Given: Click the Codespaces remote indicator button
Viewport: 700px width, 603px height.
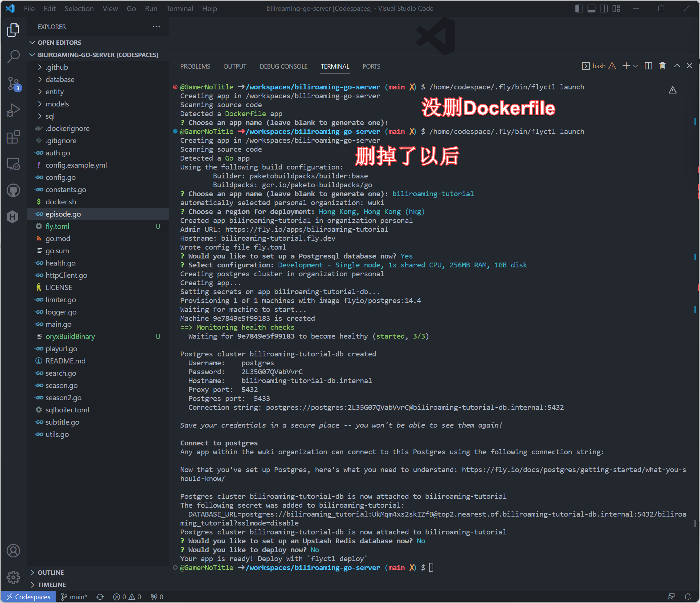Looking at the screenshot, I should pos(29,597).
